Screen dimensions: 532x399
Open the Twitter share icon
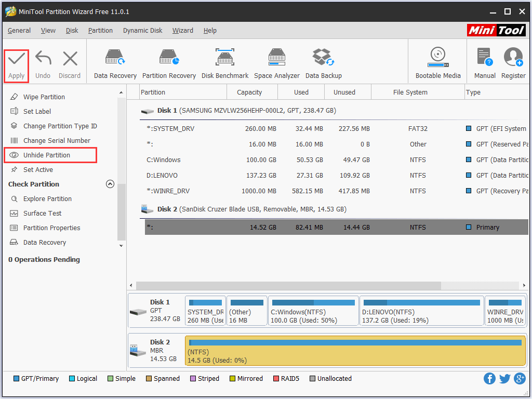(504, 378)
